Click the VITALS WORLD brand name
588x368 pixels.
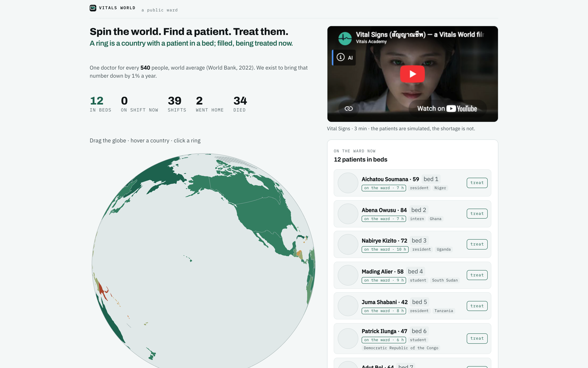point(117,8)
